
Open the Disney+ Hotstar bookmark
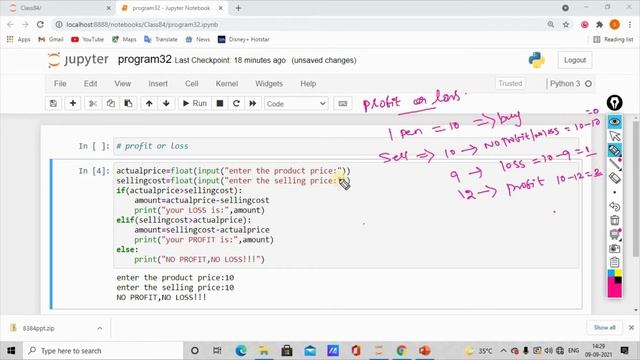pyautogui.click(x=244, y=40)
